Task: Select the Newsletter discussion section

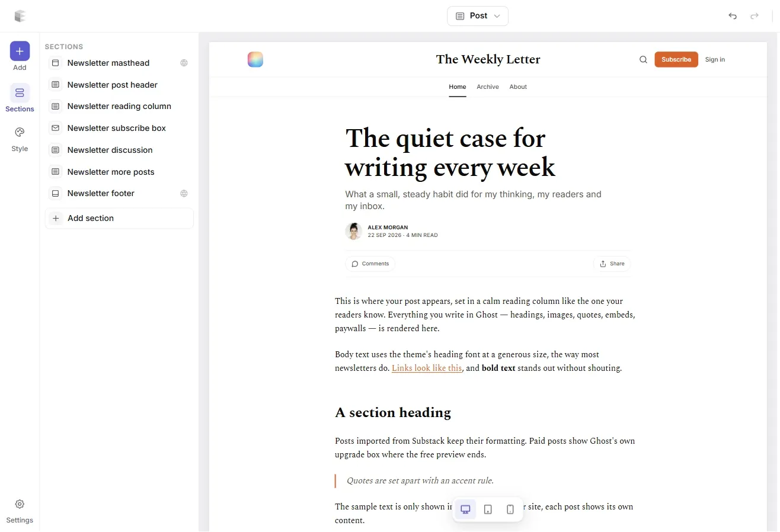Action: [x=119, y=150]
